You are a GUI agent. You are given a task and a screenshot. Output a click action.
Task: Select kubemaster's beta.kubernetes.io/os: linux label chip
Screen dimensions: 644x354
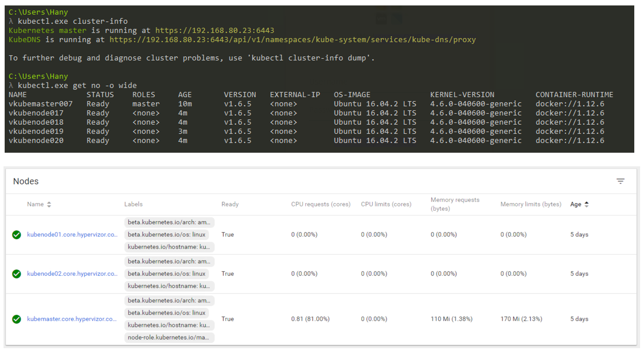click(166, 313)
